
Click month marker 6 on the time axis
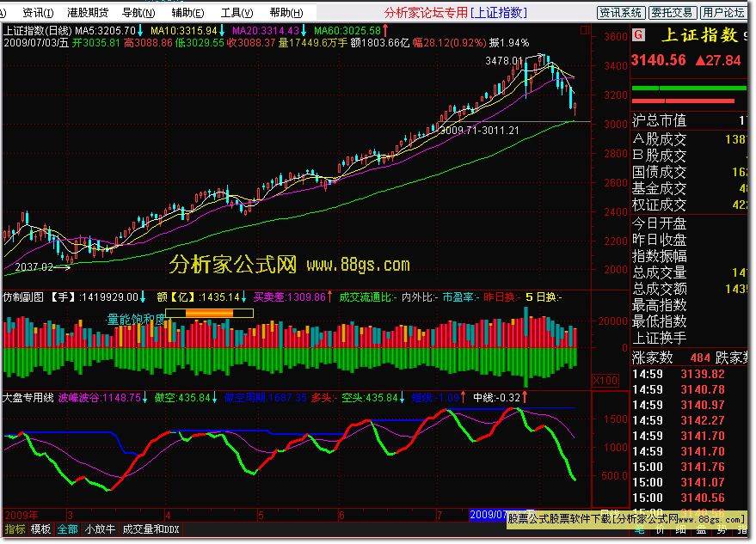341,516
